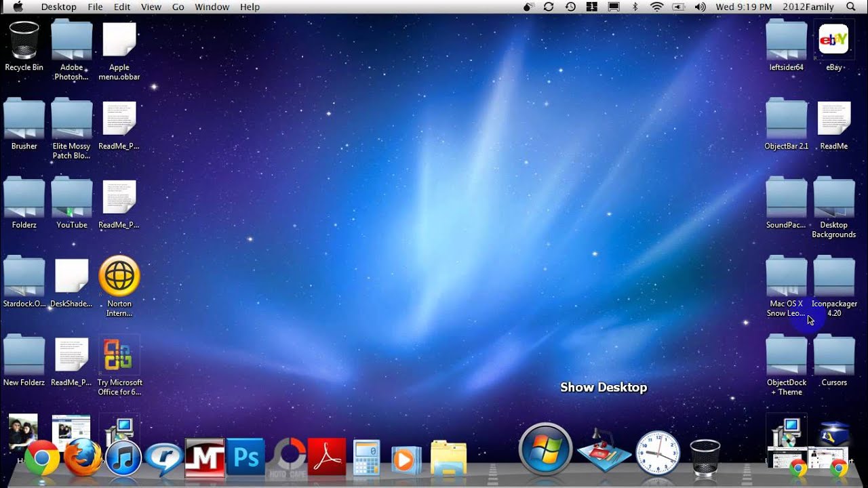
Task: Open the View menu
Action: 151,7
